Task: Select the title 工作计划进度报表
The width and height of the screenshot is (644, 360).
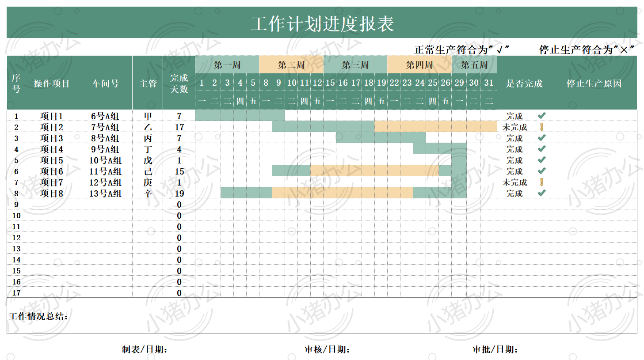Action: click(x=322, y=24)
